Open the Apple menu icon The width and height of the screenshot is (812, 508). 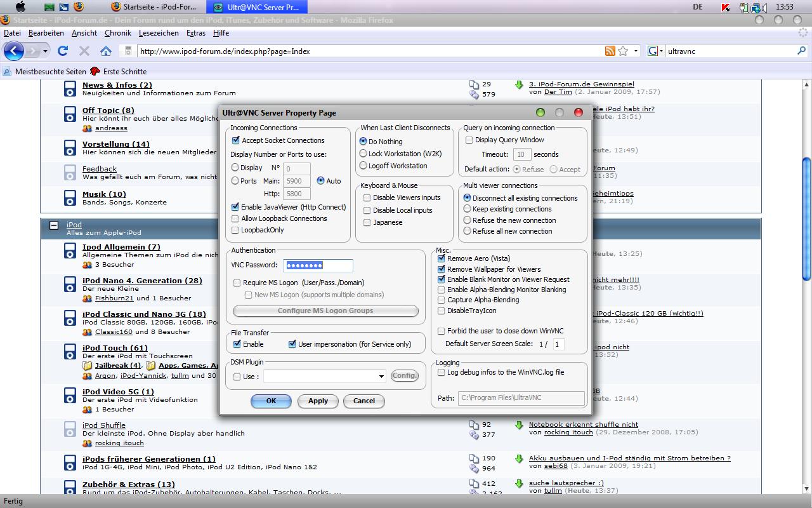click(x=20, y=7)
